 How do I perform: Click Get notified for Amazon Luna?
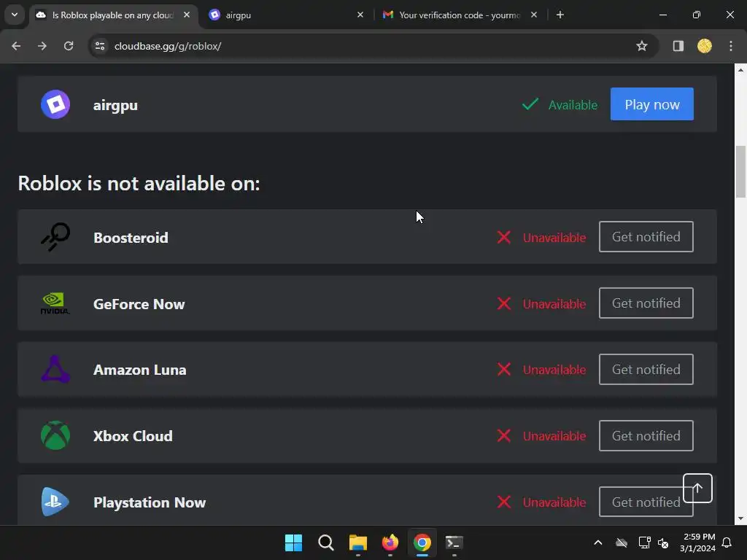pyautogui.click(x=646, y=369)
